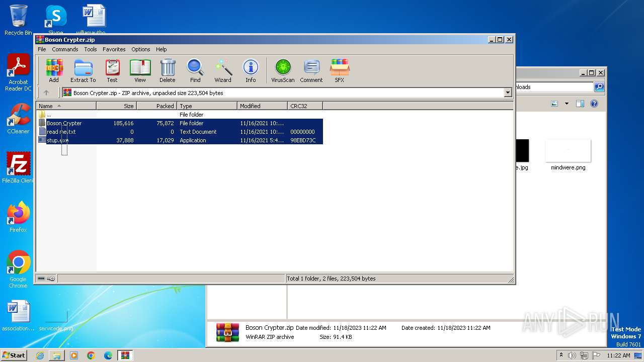Open the File menu
Image resolution: width=644 pixels, height=362 pixels.
[x=42, y=49]
